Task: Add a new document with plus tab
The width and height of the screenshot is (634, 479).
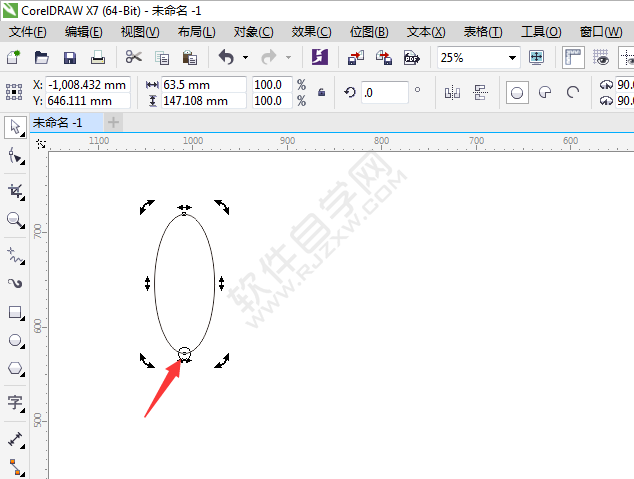Action: (114, 122)
